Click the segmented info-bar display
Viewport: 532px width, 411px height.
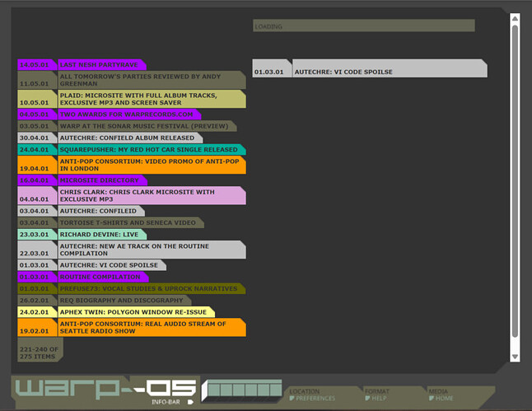(242, 390)
